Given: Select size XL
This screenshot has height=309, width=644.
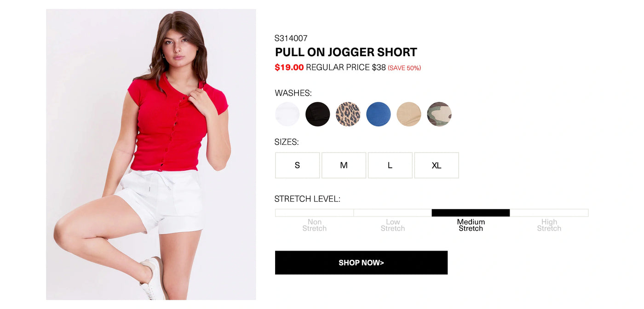Looking at the screenshot, I should click(x=437, y=166).
